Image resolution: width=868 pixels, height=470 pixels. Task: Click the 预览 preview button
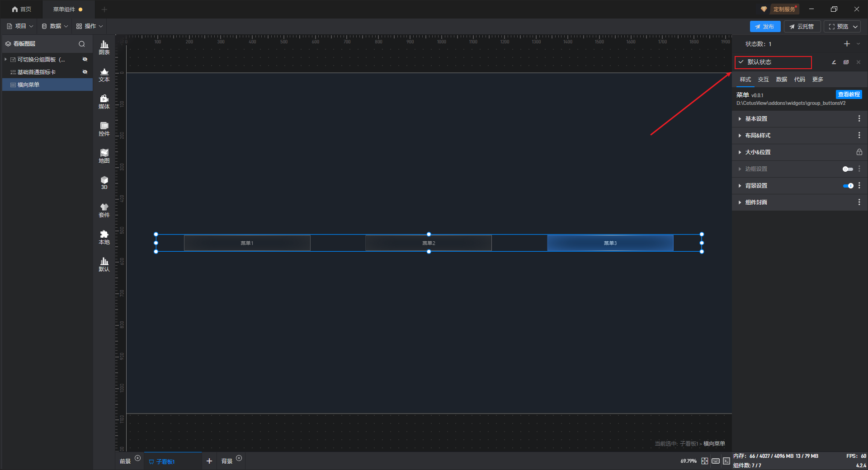click(838, 27)
